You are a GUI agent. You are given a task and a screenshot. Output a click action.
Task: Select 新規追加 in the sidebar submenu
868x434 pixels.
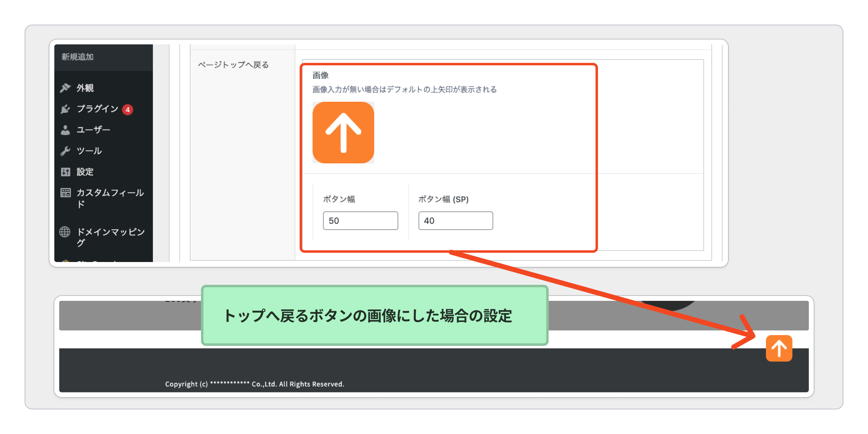coord(77,57)
